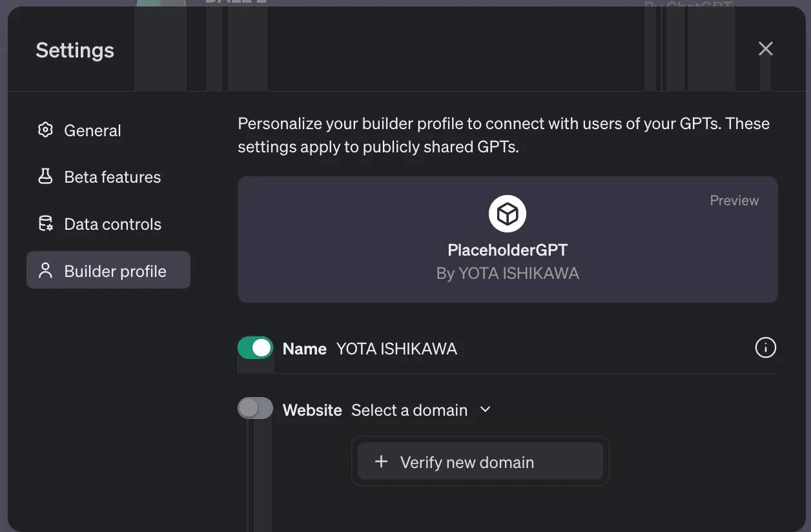Enable the Website toggle switch
811x532 pixels.
255,408
